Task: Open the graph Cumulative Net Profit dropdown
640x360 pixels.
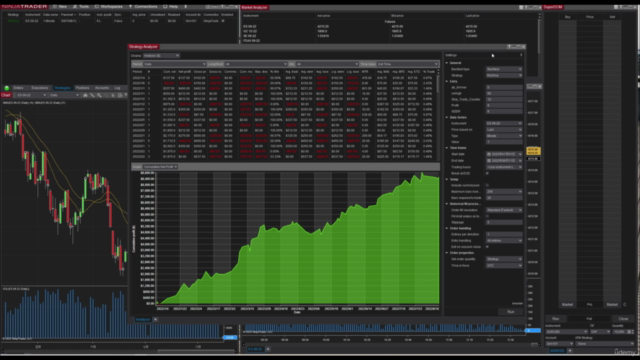Action: 160,167
